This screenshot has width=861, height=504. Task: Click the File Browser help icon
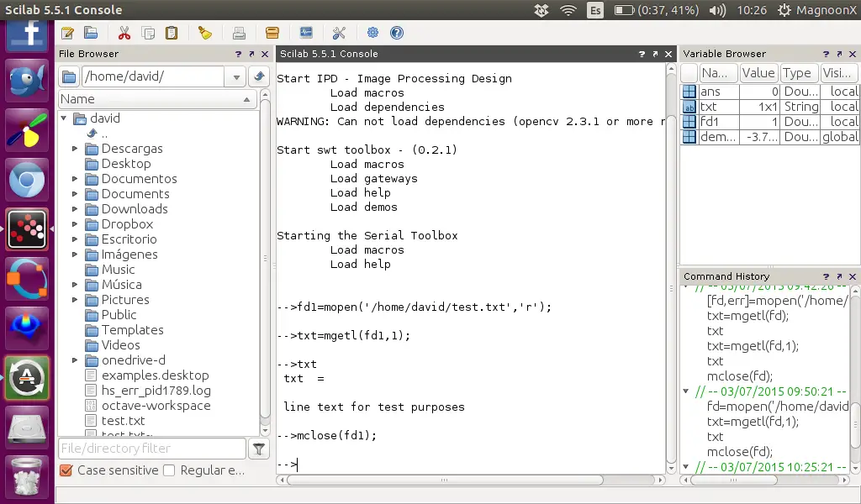click(238, 54)
